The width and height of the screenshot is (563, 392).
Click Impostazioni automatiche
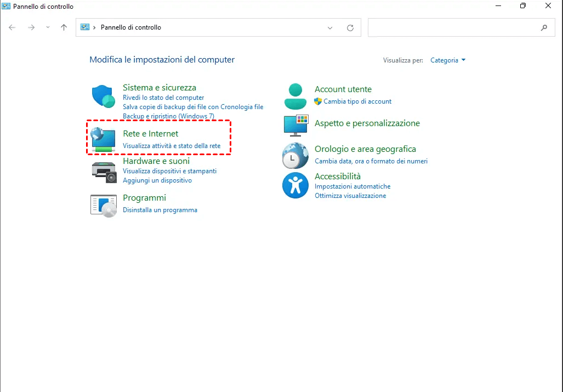tap(352, 186)
